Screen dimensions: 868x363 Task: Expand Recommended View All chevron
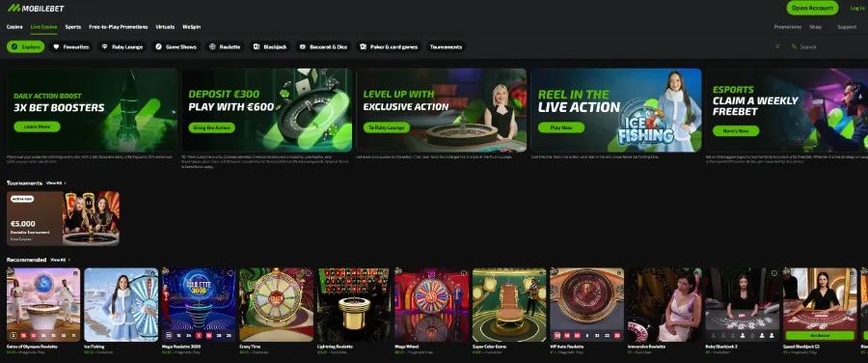point(69,260)
